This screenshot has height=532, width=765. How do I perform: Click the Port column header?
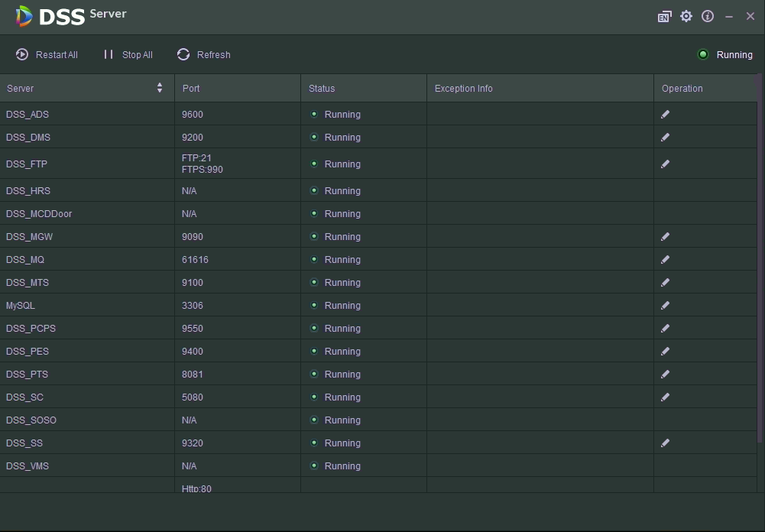(x=191, y=89)
